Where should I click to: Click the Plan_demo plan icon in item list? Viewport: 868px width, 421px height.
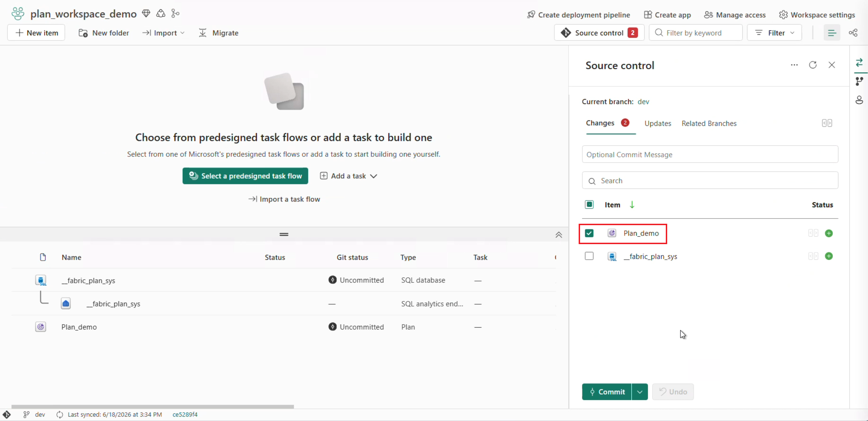41,327
